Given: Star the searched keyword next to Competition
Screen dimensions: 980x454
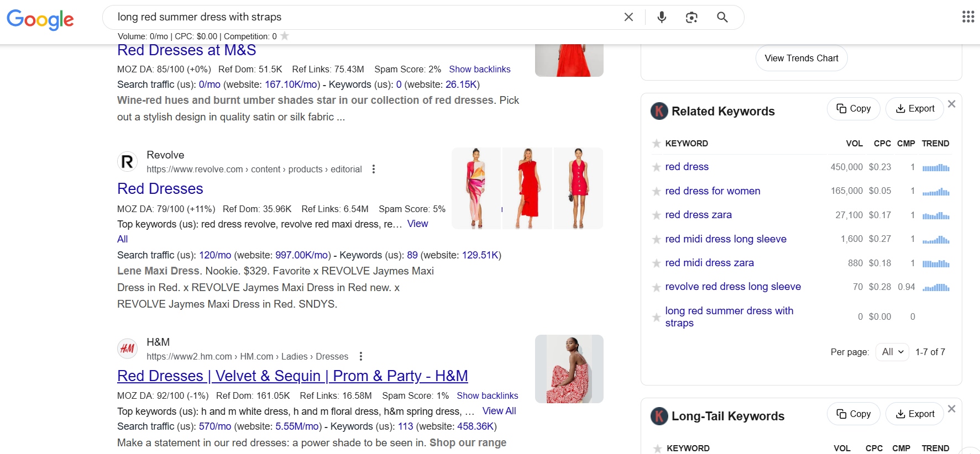Looking at the screenshot, I should click(x=285, y=36).
